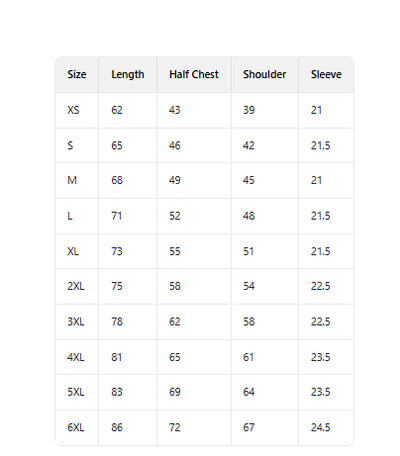Click half chest value 69 in 5XL row
400x456 pixels.
(x=175, y=392)
